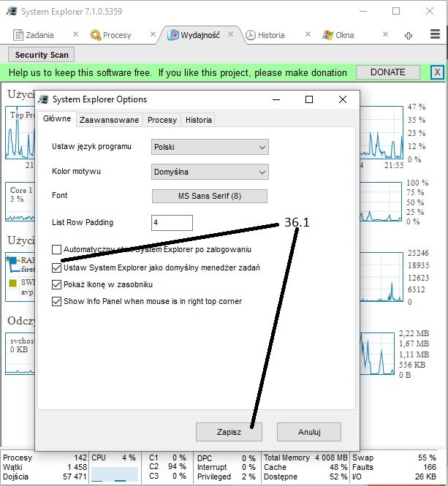Click the Okna tab Windows flag icon

[327, 35]
